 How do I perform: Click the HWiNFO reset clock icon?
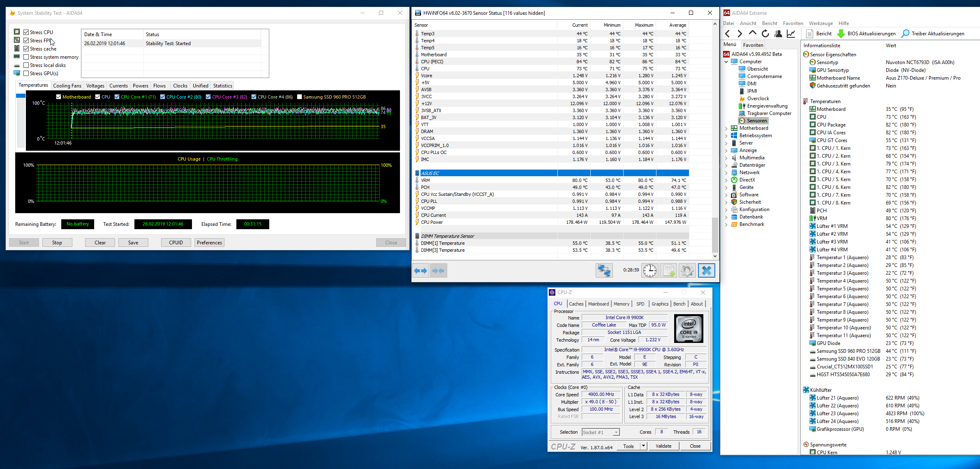[x=650, y=271]
